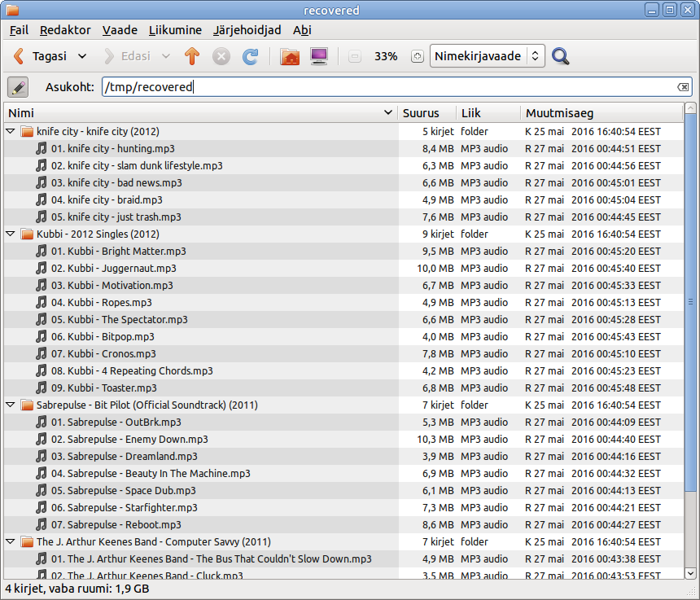The width and height of the screenshot is (700, 600).
Task: Click the vertical scrollbar thumb
Action: (690, 302)
